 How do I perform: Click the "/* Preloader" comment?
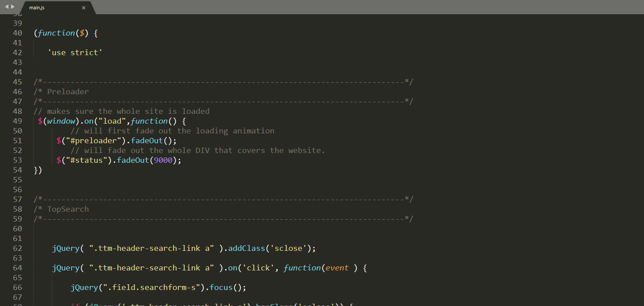coord(61,92)
